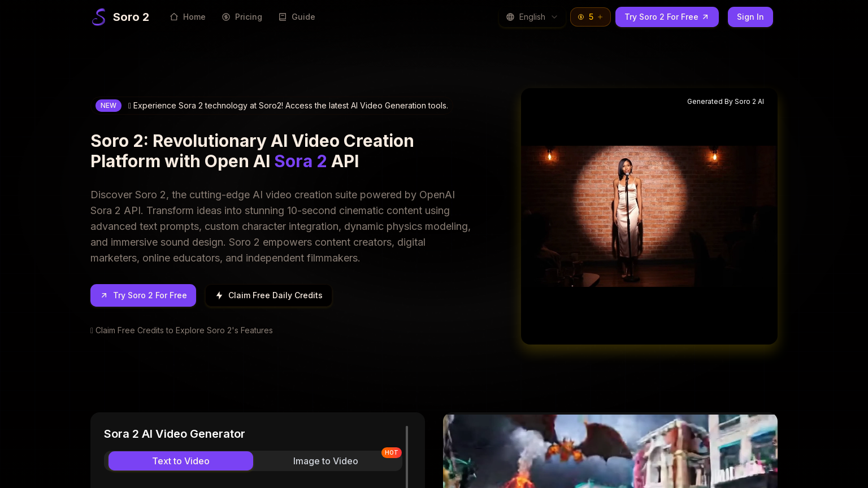Switch to Image to Video mode
The height and width of the screenshot is (488, 868).
(325, 461)
